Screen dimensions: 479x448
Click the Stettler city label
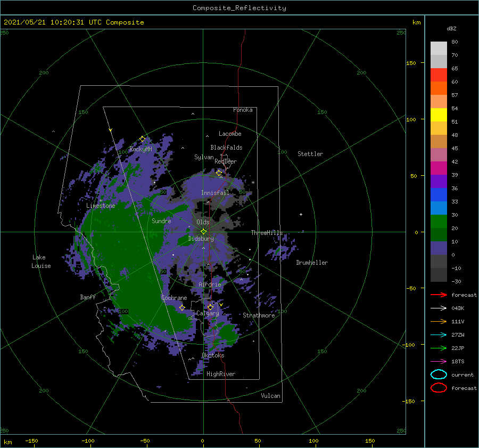point(310,154)
